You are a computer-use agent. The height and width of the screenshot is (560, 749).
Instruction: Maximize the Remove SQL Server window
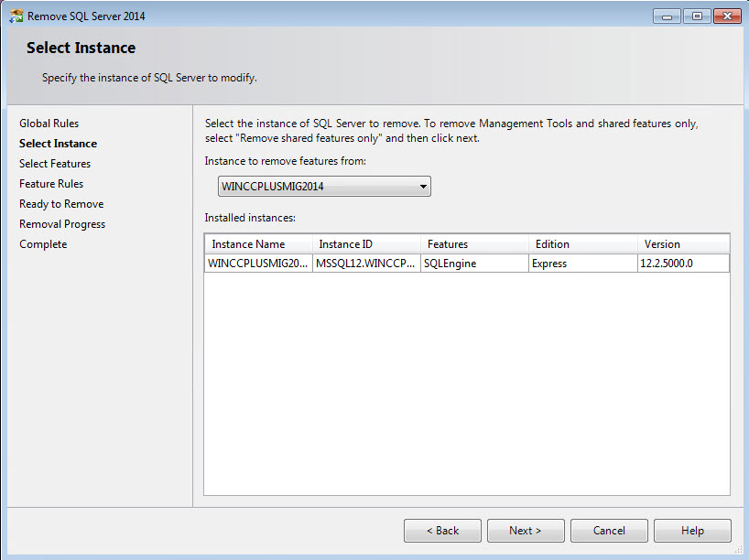[697, 16]
